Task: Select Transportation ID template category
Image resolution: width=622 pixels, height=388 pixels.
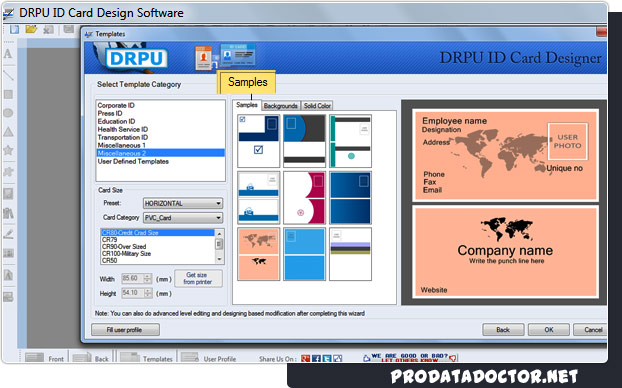Action: (123, 137)
